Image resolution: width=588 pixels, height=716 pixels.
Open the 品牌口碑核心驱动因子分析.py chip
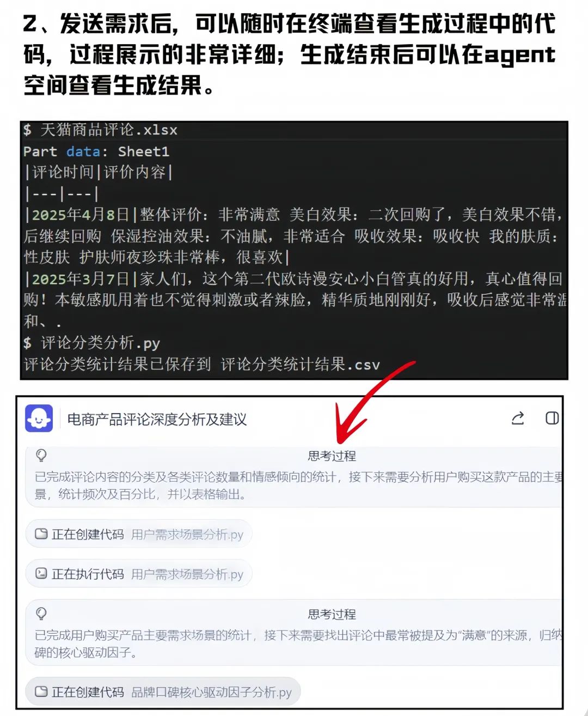pos(163,691)
